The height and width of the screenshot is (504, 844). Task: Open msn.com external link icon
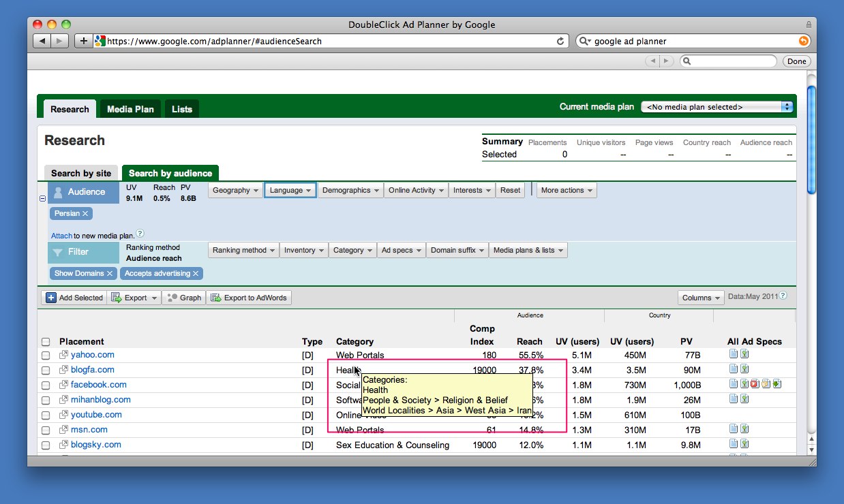click(64, 430)
